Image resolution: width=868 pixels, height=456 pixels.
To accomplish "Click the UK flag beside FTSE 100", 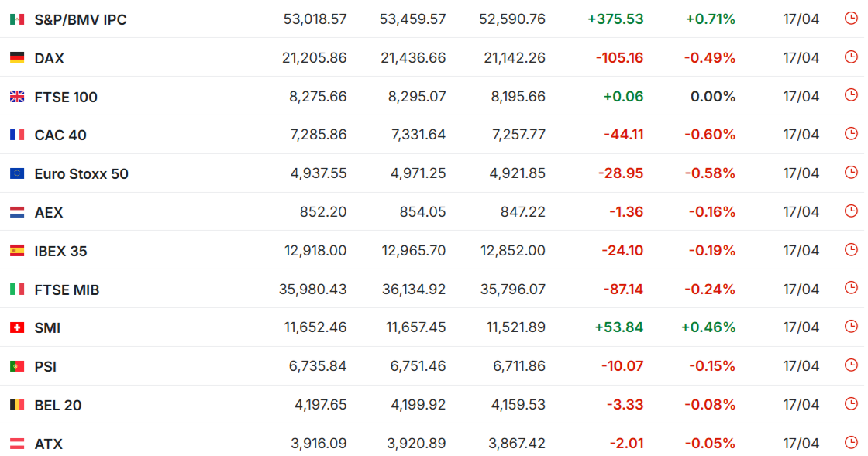I will point(17,97).
